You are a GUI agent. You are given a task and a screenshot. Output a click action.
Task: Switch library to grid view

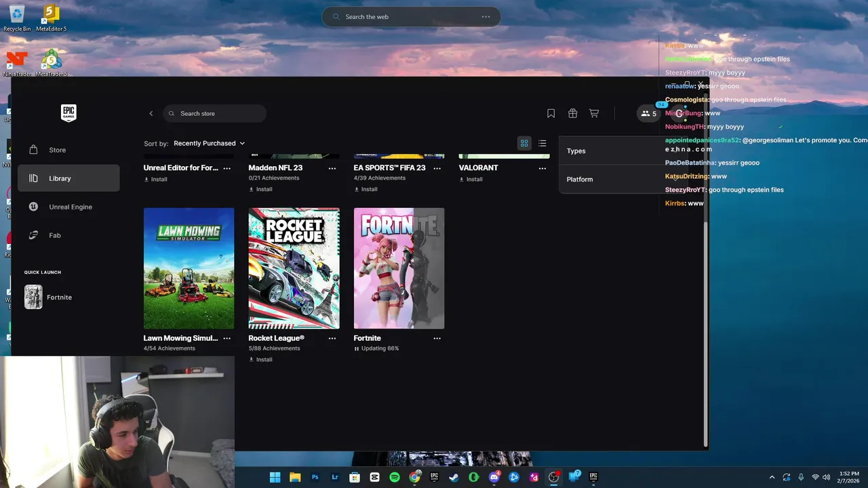524,143
